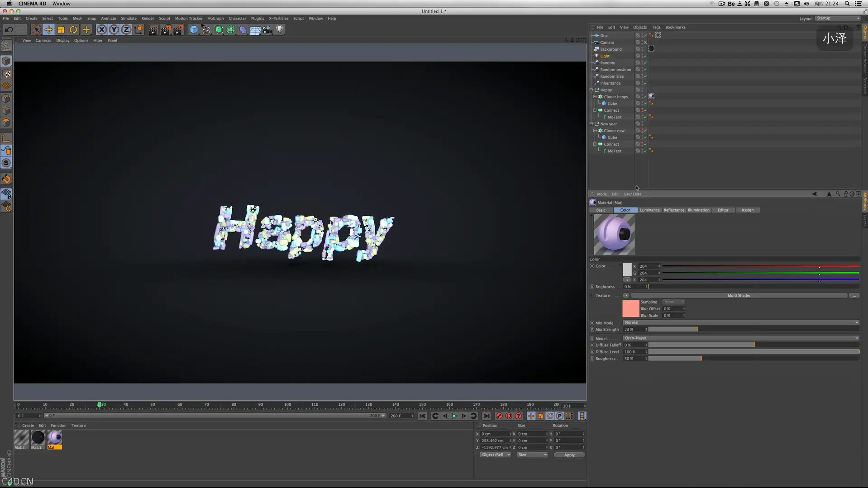
Task: Toggle the Random effector's enable checkmark
Action: point(645,63)
